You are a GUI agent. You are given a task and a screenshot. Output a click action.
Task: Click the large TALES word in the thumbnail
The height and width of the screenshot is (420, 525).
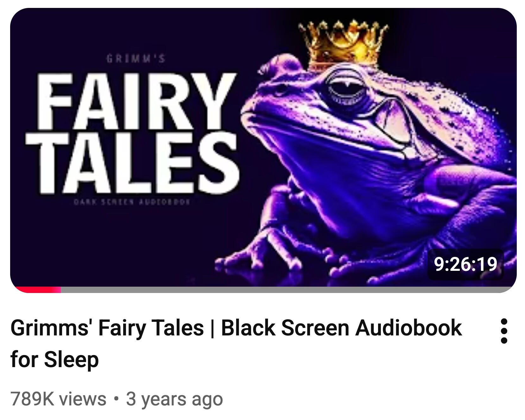pos(133,163)
